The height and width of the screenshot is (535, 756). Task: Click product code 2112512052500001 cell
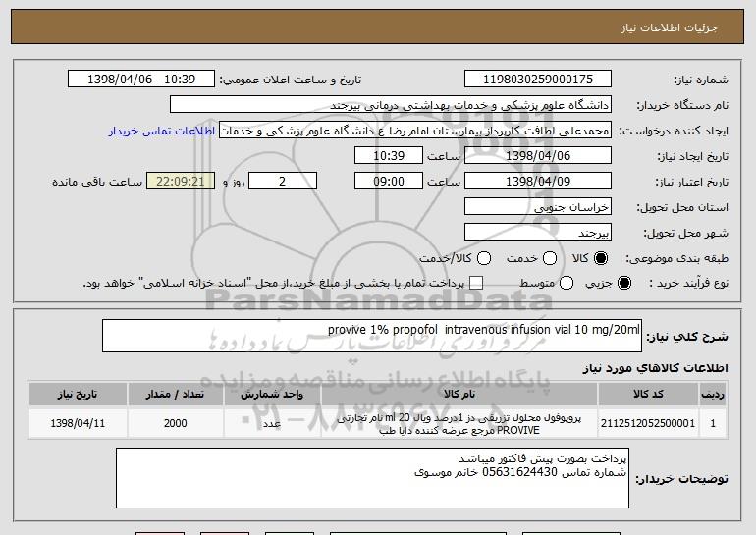tap(648, 423)
